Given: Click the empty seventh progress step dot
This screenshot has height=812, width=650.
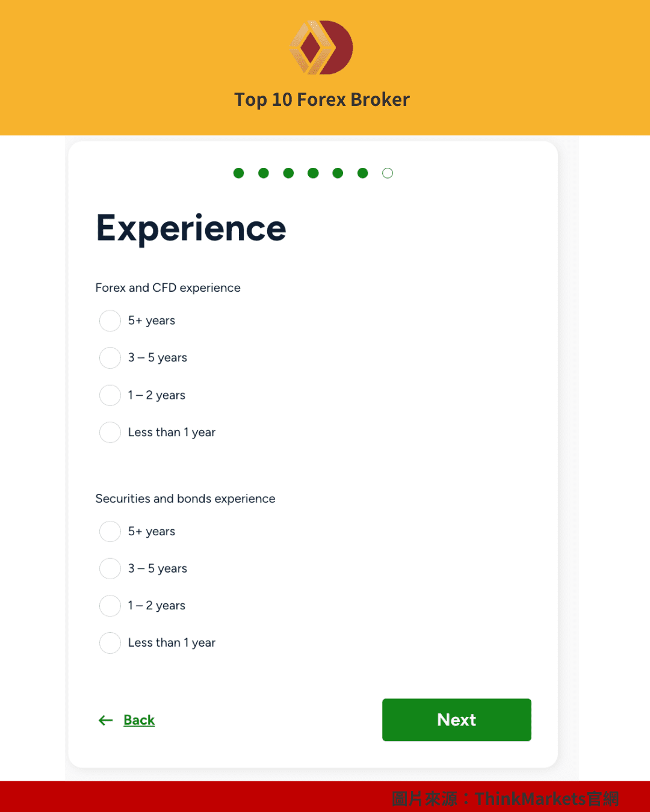Looking at the screenshot, I should pos(388,173).
